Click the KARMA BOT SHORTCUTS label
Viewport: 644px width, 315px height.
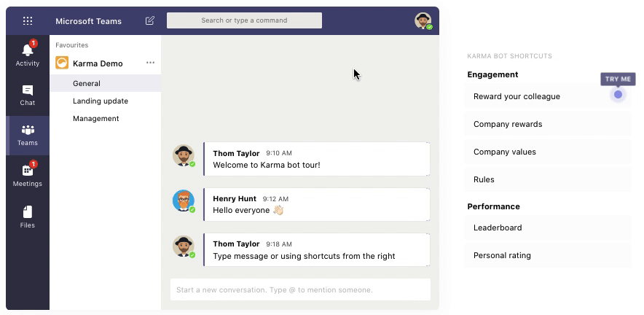tap(510, 56)
